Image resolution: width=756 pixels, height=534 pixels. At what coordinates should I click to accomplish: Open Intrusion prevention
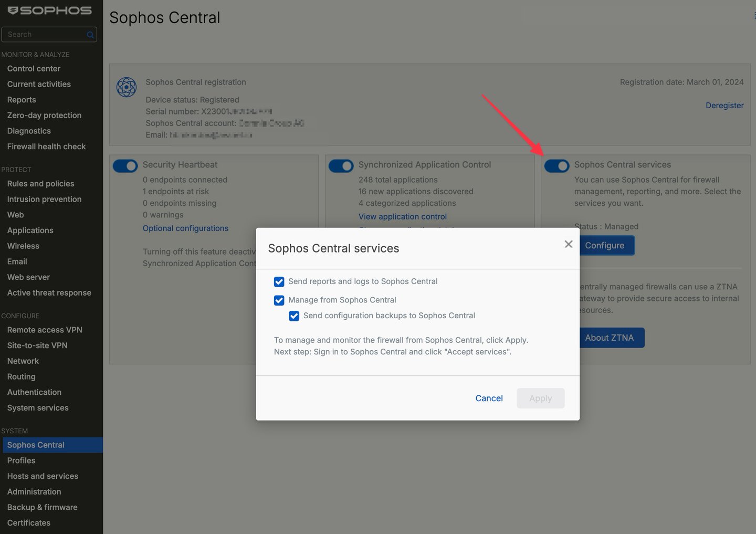pos(44,200)
